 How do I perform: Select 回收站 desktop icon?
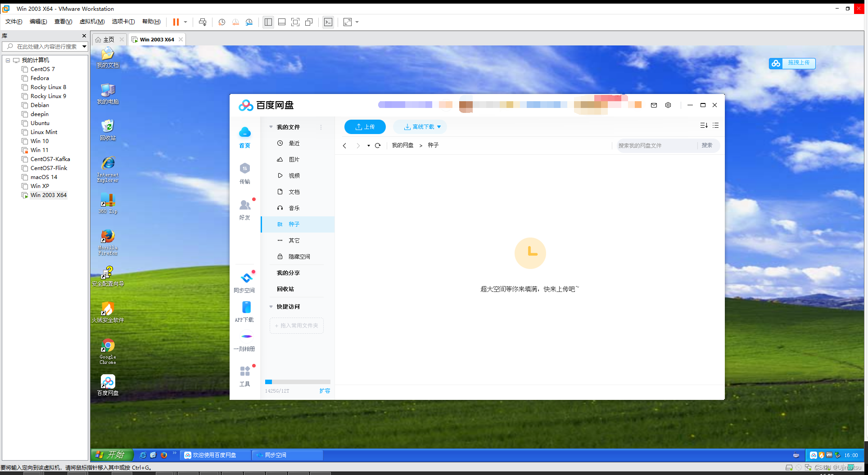(x=108, y=130)
